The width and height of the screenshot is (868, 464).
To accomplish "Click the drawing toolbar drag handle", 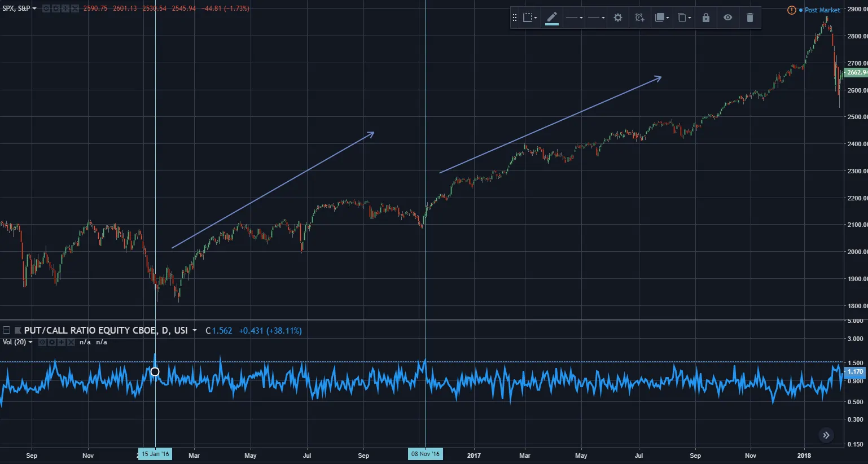I will click(514, 17).
